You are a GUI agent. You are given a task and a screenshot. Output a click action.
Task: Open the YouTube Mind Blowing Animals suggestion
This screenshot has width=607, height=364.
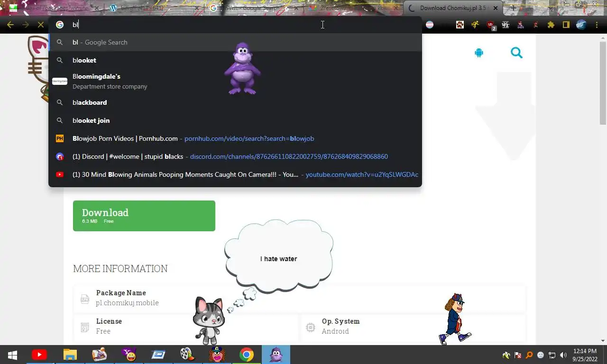pos(235,174)
